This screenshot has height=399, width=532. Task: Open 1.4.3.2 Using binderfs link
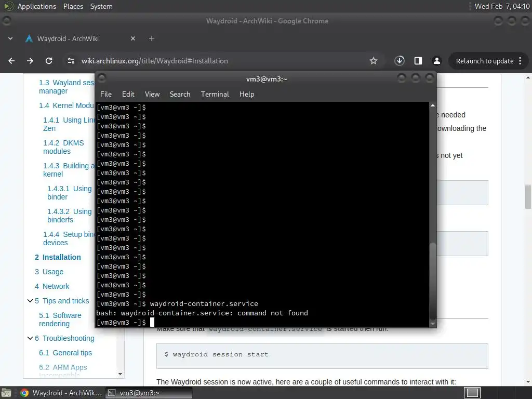70,216
